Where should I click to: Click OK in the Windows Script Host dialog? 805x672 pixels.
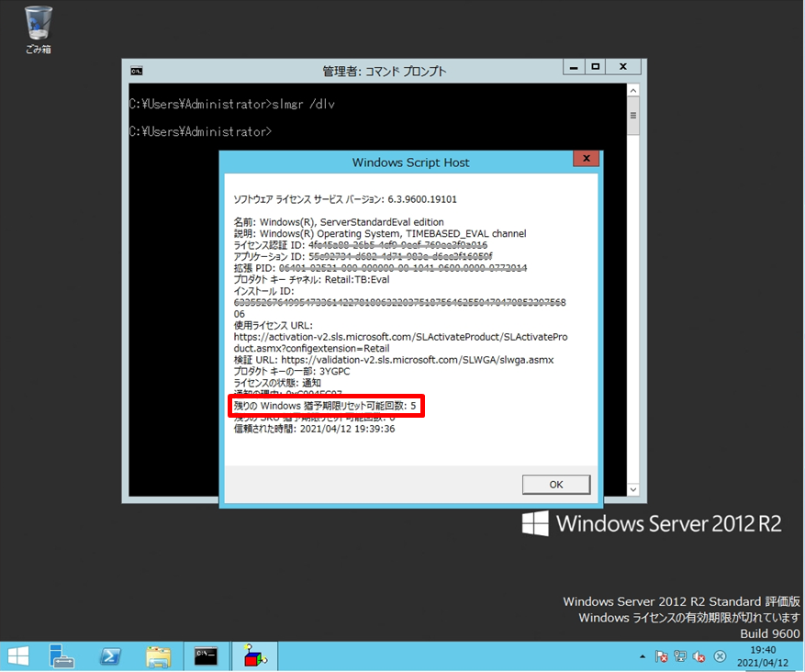556,485
